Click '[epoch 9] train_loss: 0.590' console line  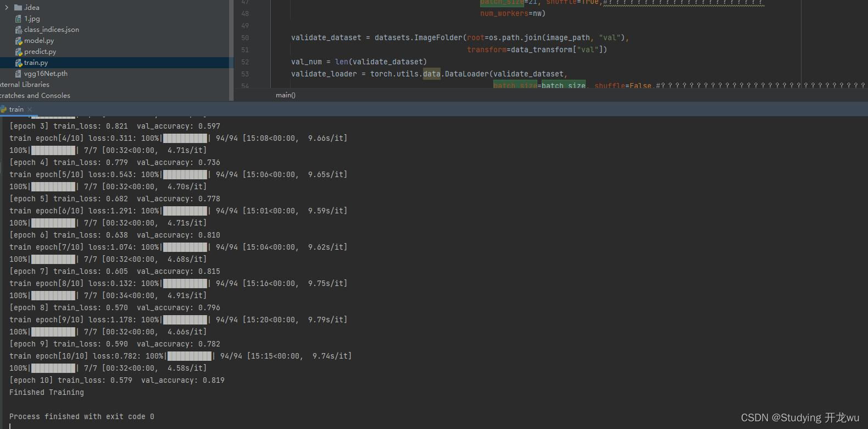pos(115,344)
